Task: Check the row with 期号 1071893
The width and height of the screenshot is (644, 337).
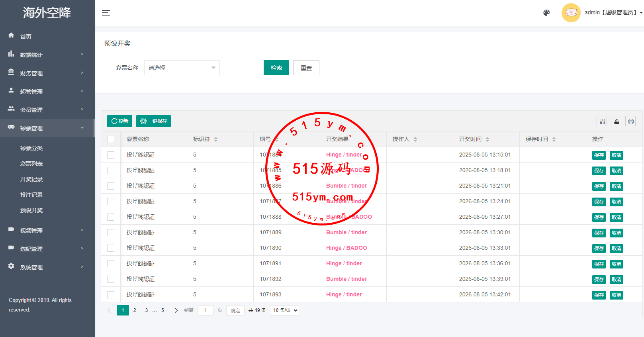Action: coord(111,295)
